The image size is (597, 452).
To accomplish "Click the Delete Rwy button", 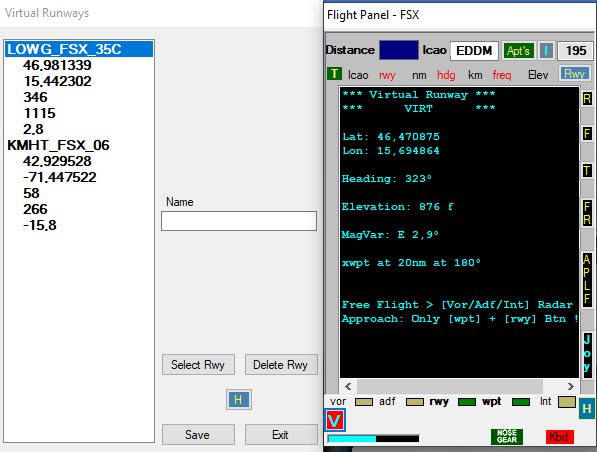I will (281, 365).
